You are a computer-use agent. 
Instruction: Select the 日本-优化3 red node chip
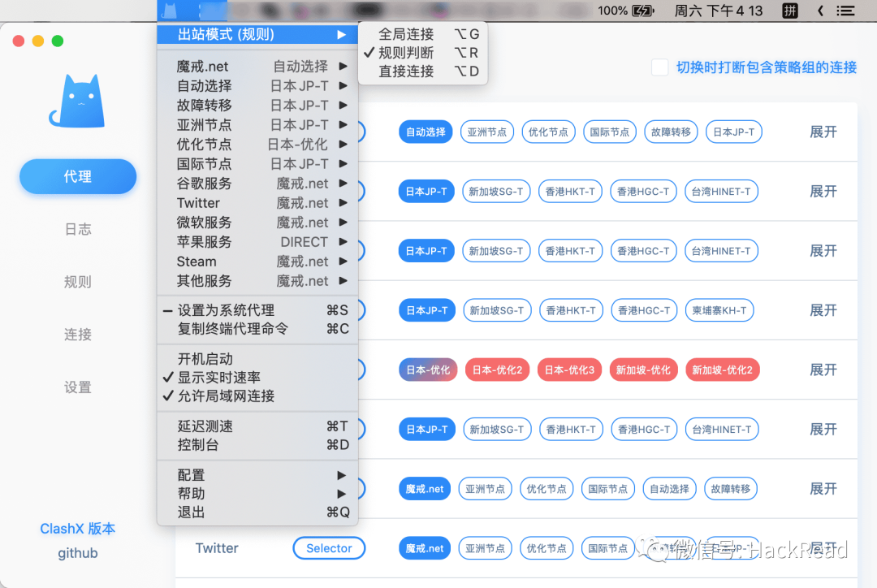[569, 370]
